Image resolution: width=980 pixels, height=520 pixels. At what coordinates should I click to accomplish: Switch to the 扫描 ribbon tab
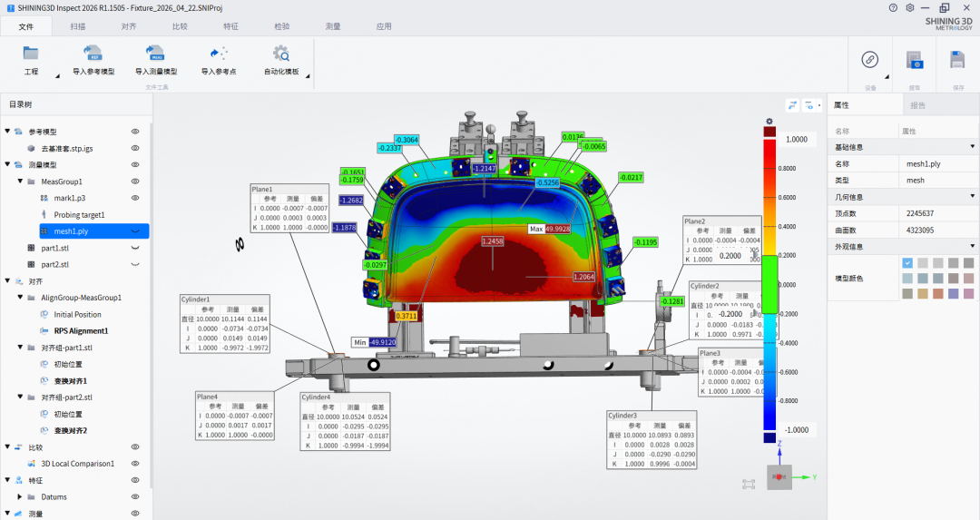78,26
